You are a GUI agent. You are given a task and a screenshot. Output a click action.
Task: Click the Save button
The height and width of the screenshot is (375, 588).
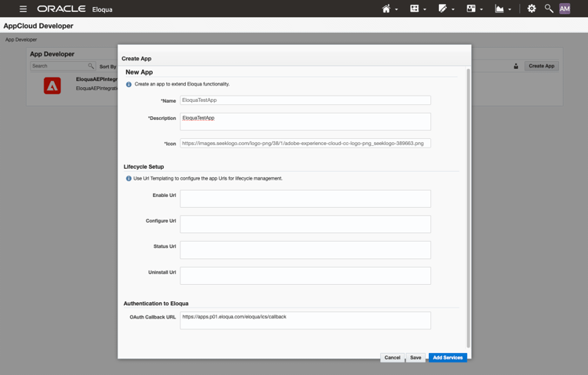click(x=416, y=358)
